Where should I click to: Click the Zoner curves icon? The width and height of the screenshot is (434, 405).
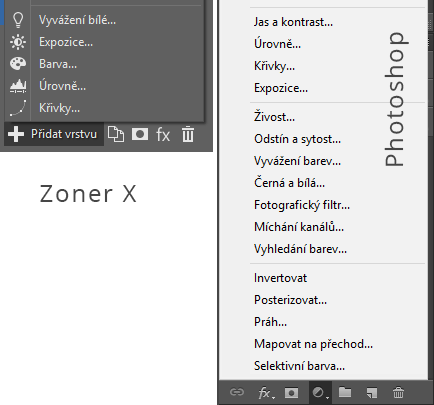coord(18,108)
